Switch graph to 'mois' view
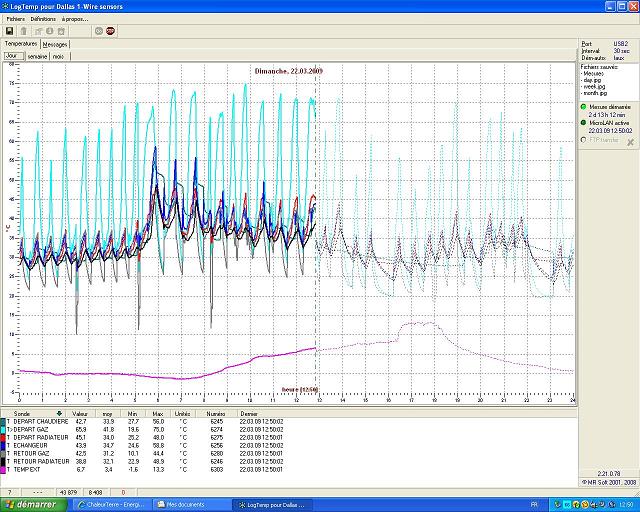Image resolution: width=640 pixels, height=512 pixels. click(58, 57)
